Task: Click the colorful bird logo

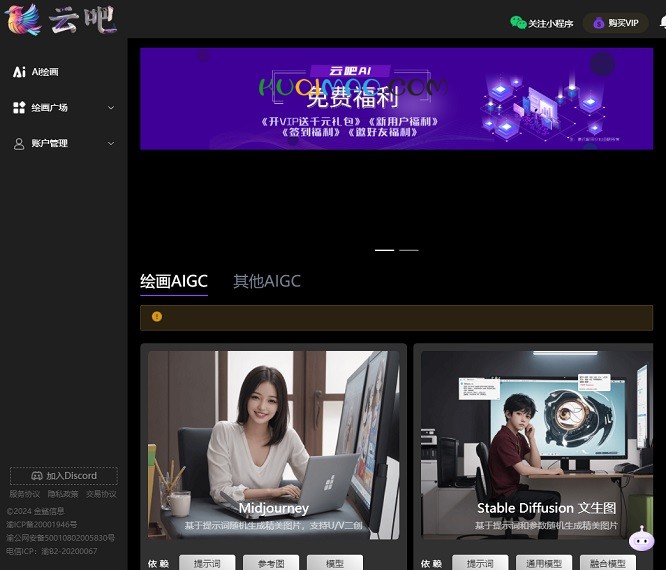Action: pyautogui.click(x=23, y=19)
